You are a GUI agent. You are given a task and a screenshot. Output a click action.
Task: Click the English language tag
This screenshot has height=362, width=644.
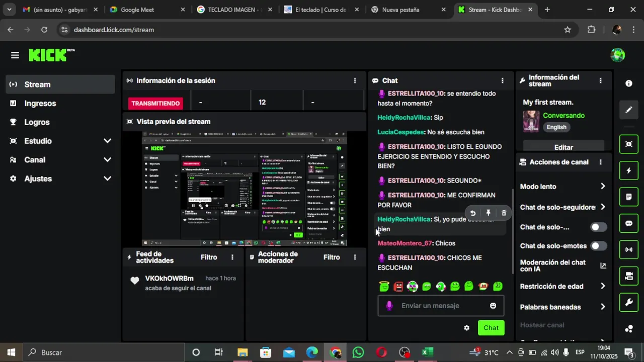tap(556, 127)
